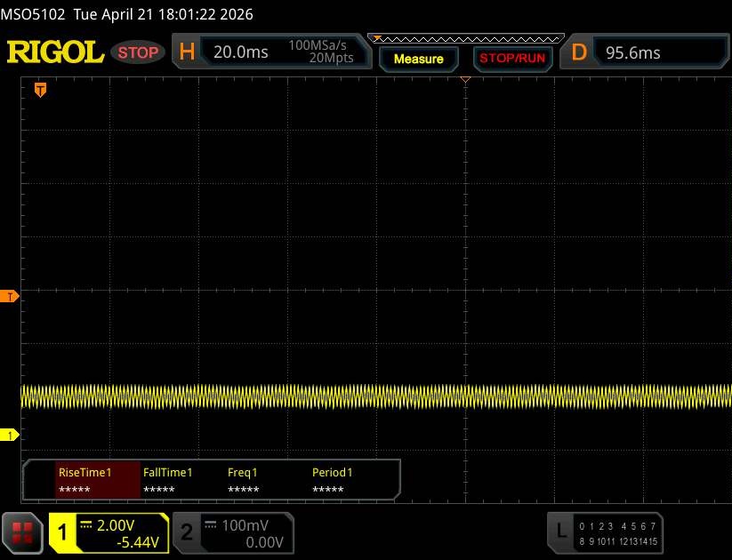Viewport: 732px width, 560px height.
Task: Open the red function navigation grid icon
Action: coord(22,533)
